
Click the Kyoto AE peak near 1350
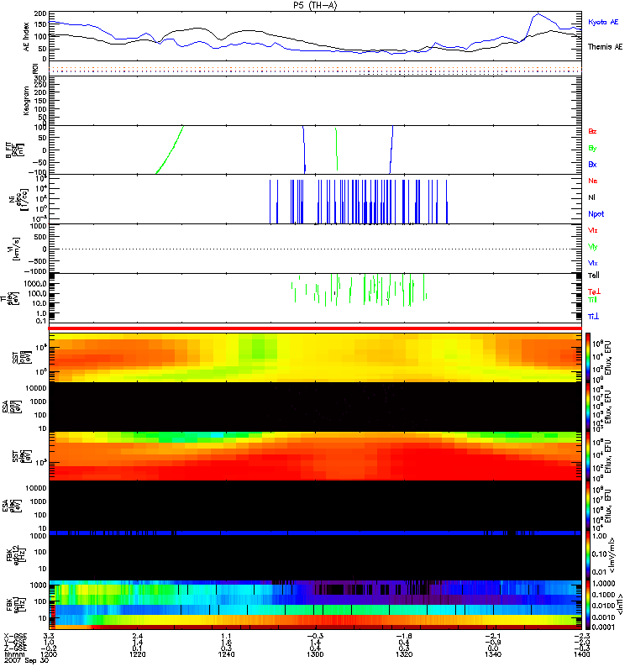pyautogui.click(x=538, y=14)
